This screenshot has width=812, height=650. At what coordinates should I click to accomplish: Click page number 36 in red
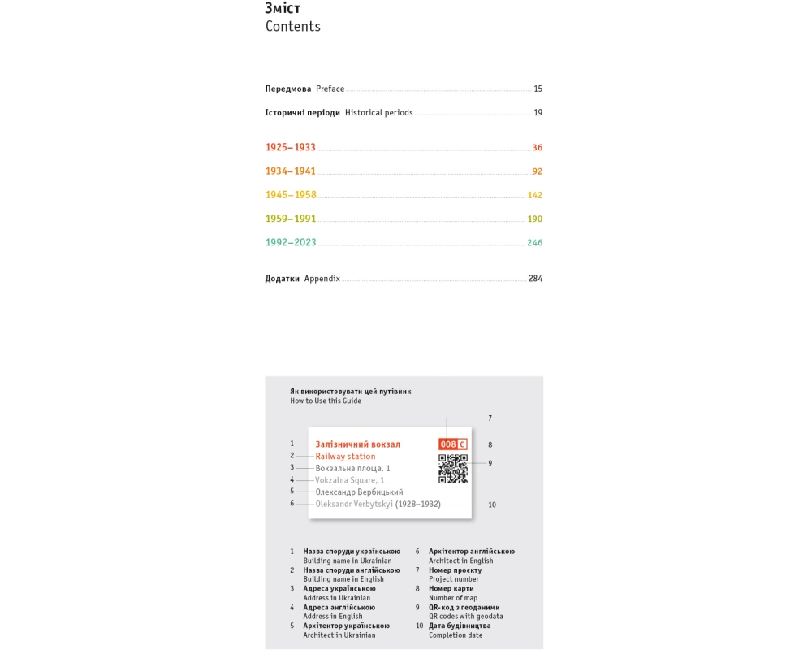(x=537, y=148)
